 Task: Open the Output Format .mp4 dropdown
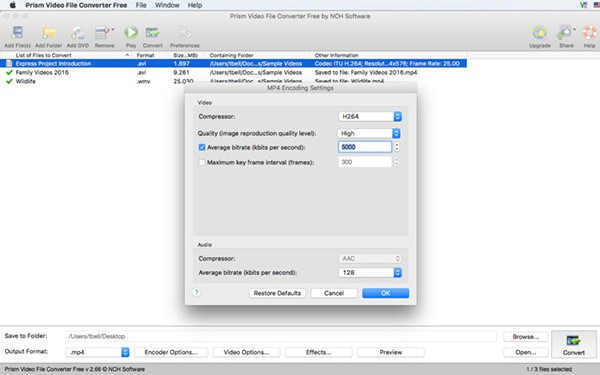(97, 352)
